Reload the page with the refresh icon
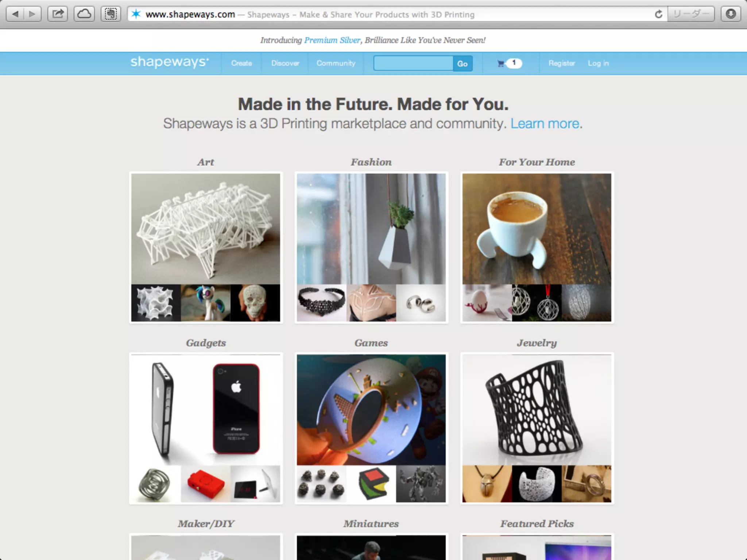Screen dimensions: 747x560 coord(658,14)
